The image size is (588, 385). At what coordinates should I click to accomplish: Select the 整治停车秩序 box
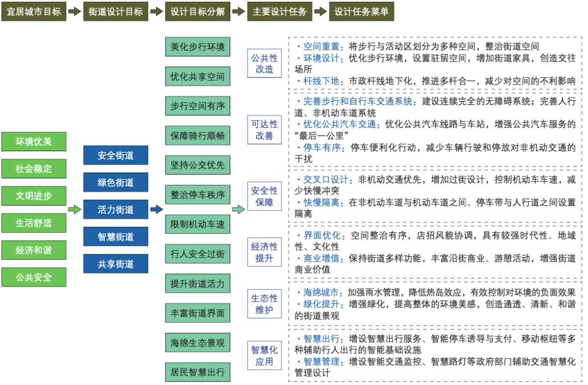click(x=198, y=195)
